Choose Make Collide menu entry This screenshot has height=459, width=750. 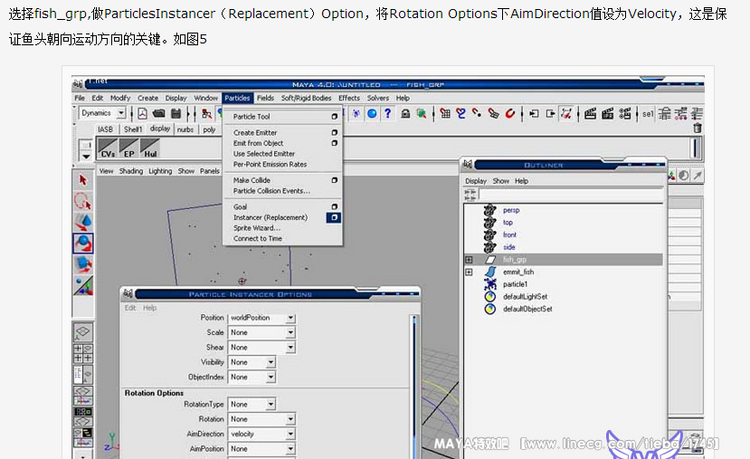[x=252, y=180]
